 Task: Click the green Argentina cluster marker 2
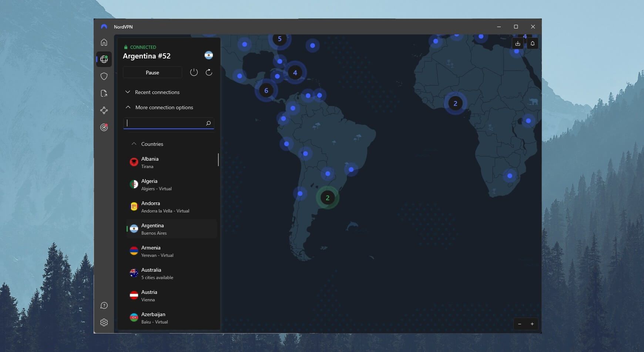click(x=328, y=198)
